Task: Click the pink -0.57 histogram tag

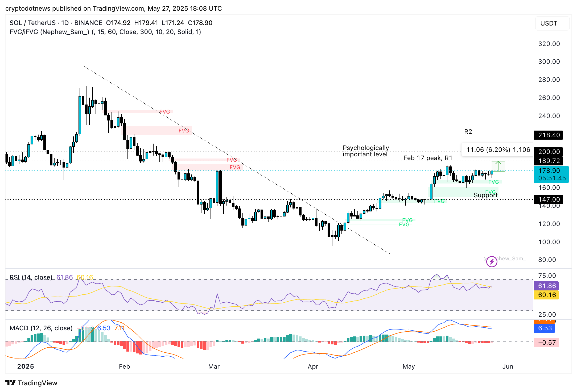Action: pos(547,343)
